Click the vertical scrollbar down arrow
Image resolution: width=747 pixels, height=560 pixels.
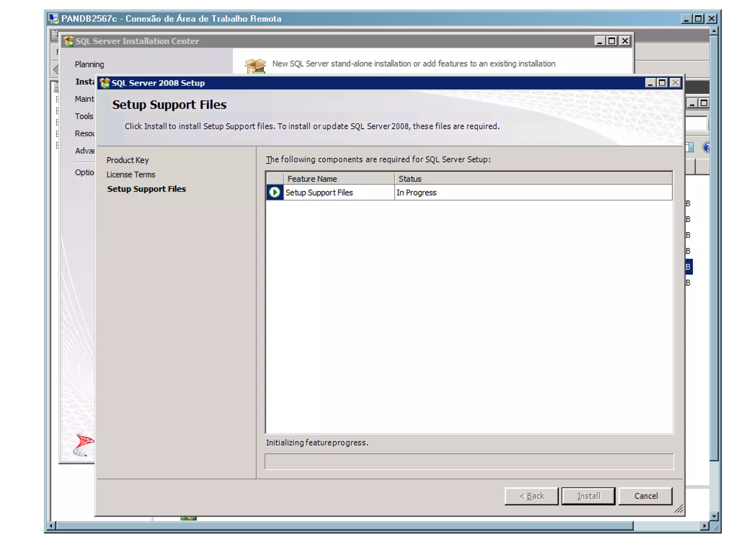[714, 516]
